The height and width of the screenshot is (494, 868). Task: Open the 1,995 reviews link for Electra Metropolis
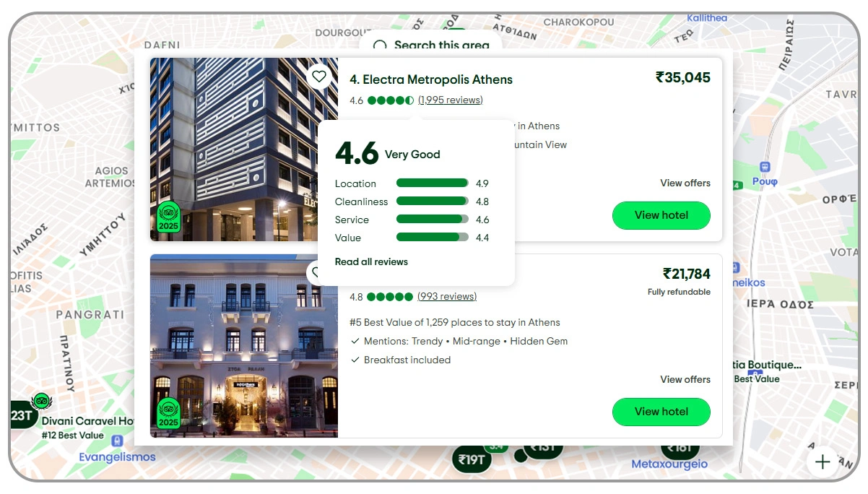pos(451,100)
